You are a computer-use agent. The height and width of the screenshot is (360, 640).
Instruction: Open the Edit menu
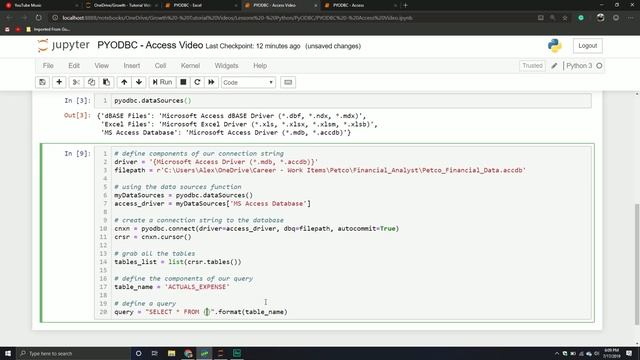74,66
